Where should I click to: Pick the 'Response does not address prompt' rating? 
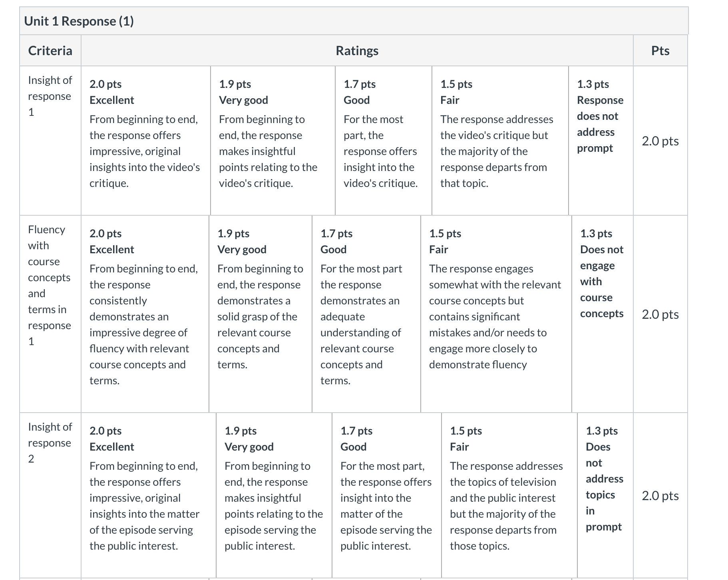(x=601, y=141)
